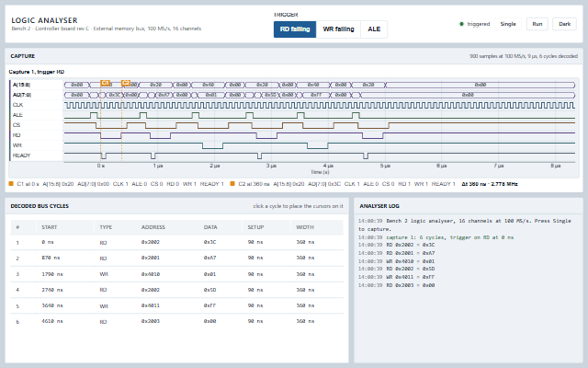The height and width of the screenshot is (368, 588).
Task: Click the orange C2 swatch in cursor readout
Action: (x=232, y=184)
